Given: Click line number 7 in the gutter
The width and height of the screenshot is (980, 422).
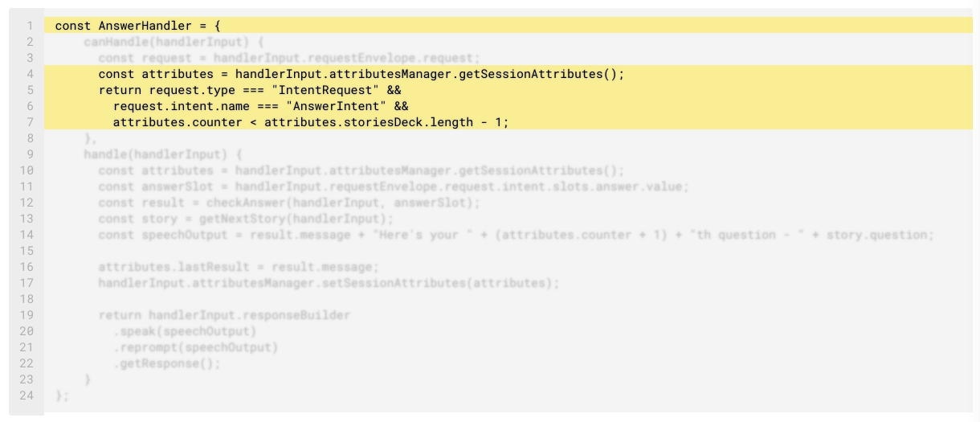Looking at the screenshot, I should point(29,122).
